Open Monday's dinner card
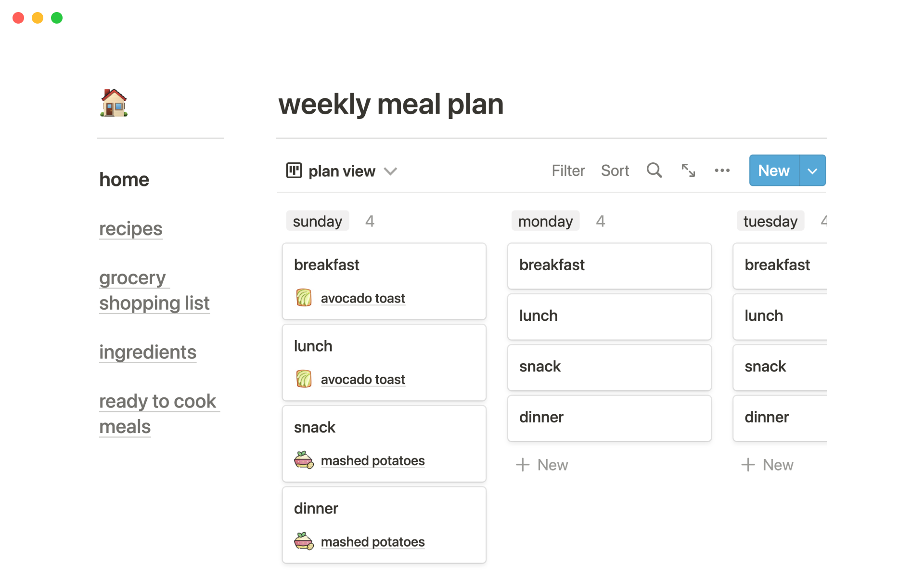 (x=609, y=418)
